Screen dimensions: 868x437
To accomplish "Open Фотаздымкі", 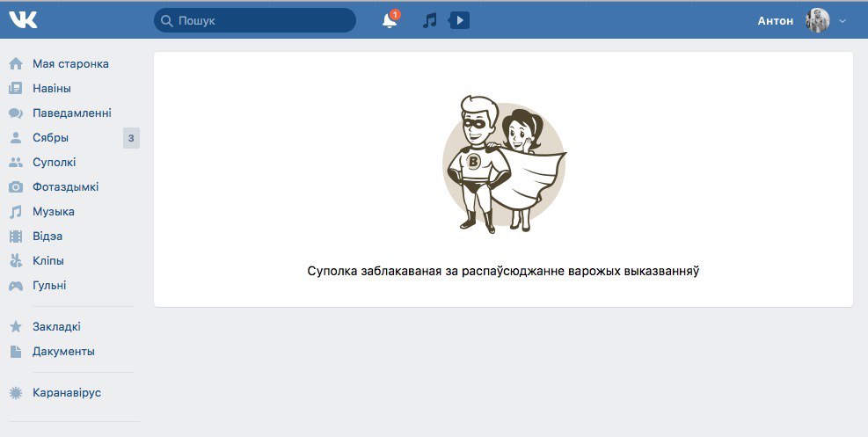I will [65, 187].
